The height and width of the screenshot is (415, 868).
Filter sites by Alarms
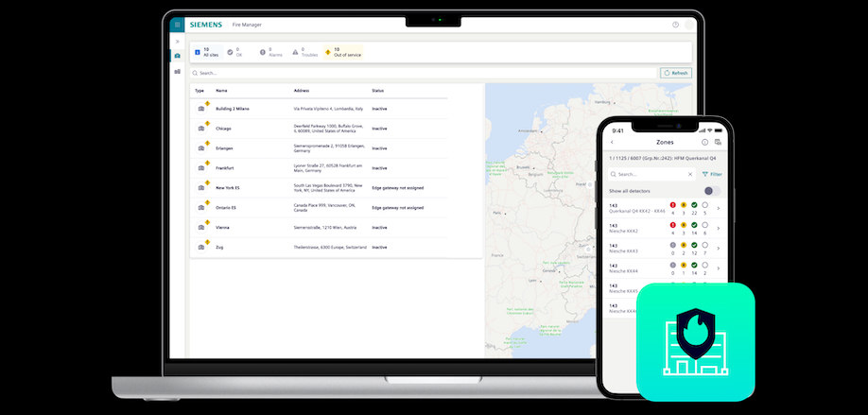[x=271, y=53]
